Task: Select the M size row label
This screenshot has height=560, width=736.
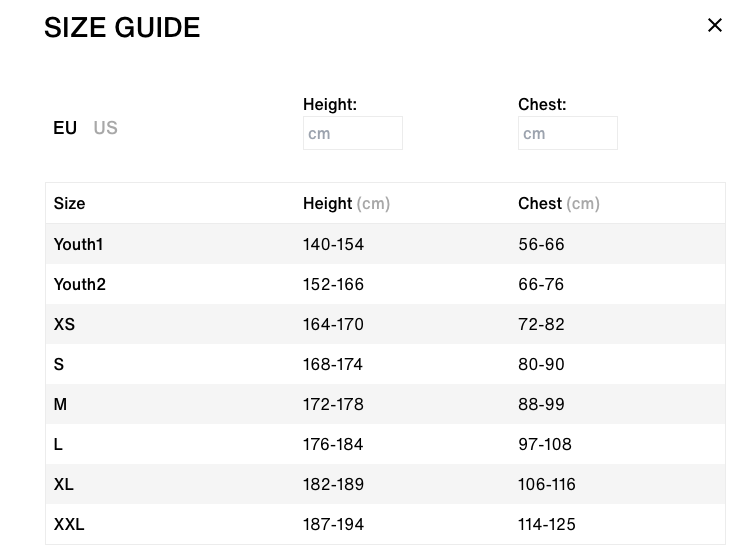Action: tap(60, 404)
